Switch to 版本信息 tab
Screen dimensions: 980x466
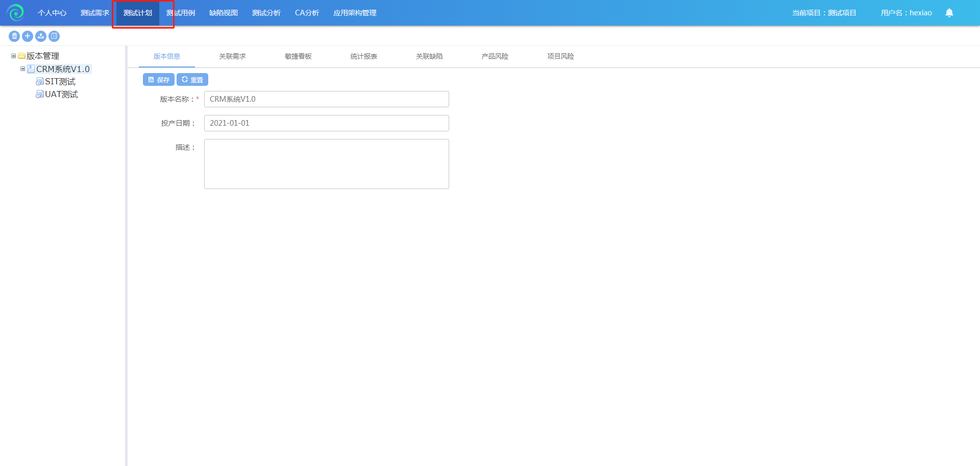click(x=167, y=56)
